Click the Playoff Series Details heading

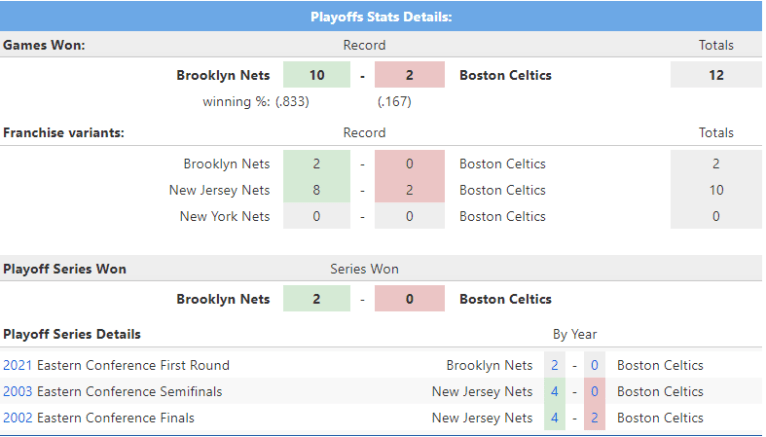pyautogui.click(x=72, y=334)
